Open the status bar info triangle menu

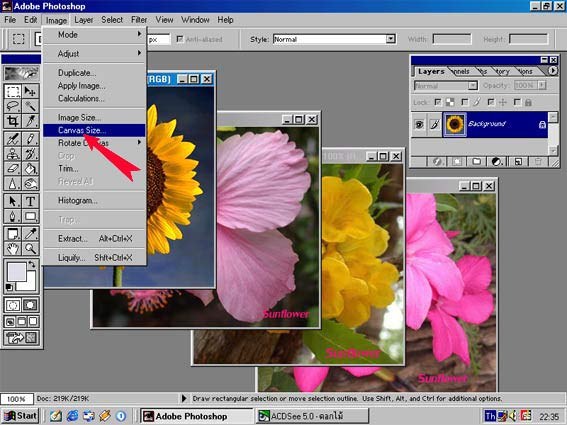(x=184, y=399)
